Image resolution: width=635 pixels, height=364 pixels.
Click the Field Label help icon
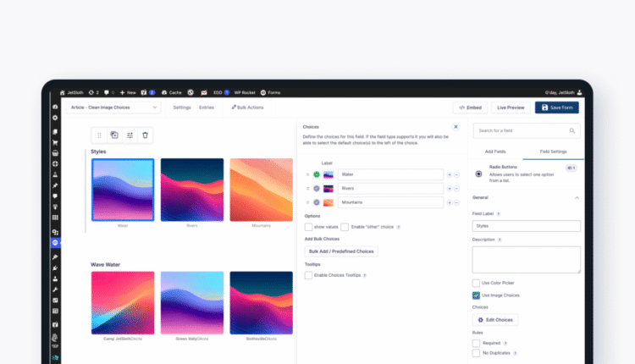point(499,214)
